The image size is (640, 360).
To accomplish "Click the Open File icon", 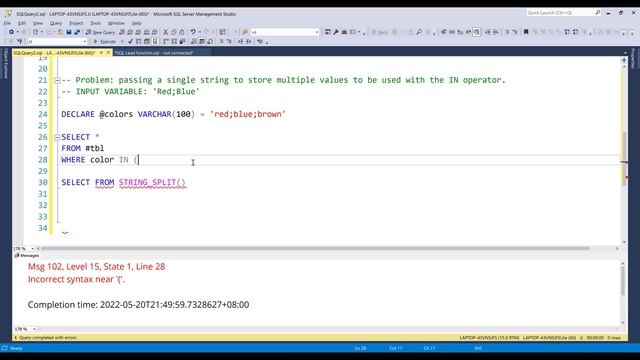I will point(60,32).
